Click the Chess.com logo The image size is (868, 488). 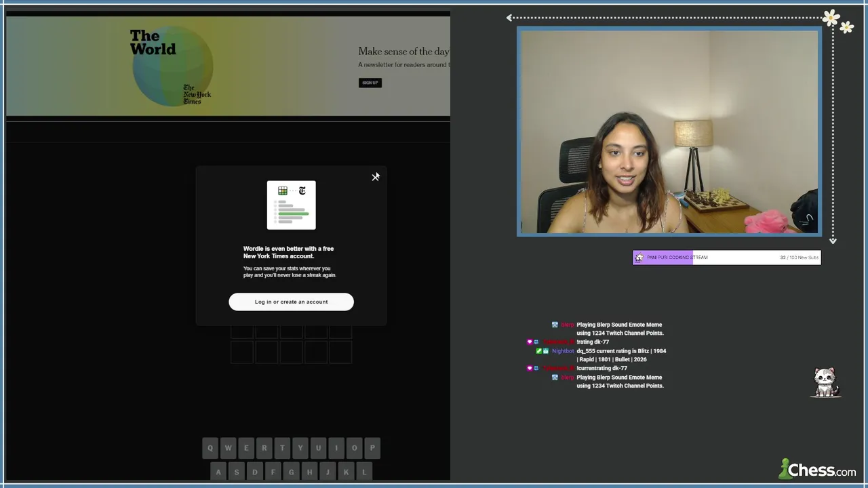tap(817, 469)
